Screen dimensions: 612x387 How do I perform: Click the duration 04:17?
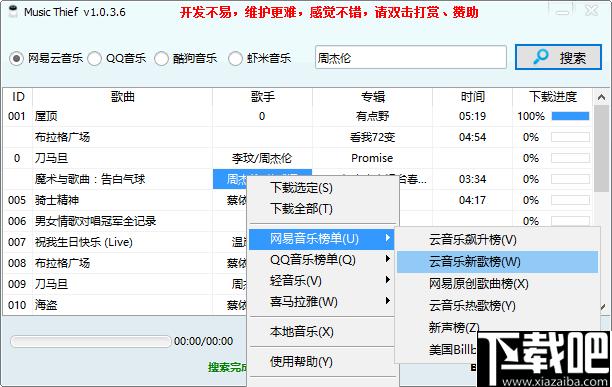point(472,200)
